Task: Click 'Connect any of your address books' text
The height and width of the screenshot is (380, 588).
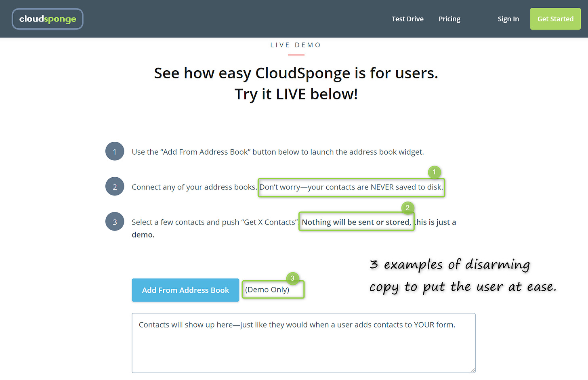Action: [194, 187]
